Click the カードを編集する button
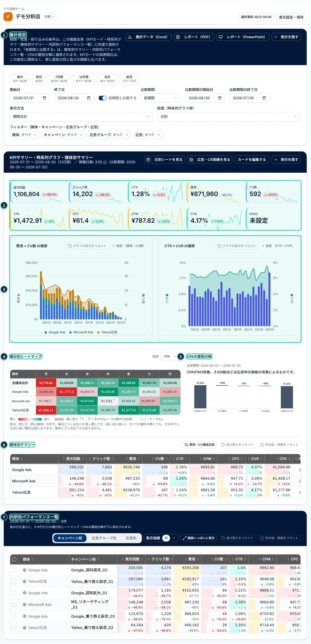The height and width of the screenshot is (644, 311). 252,159
